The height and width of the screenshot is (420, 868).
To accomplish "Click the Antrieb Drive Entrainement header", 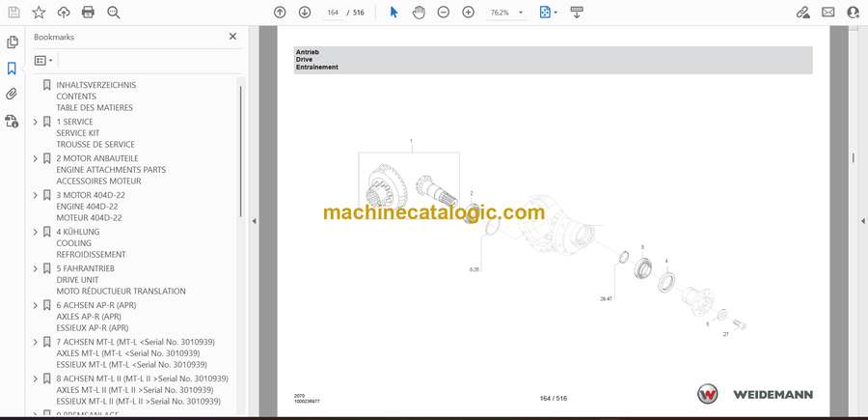I will coord(553,60).
